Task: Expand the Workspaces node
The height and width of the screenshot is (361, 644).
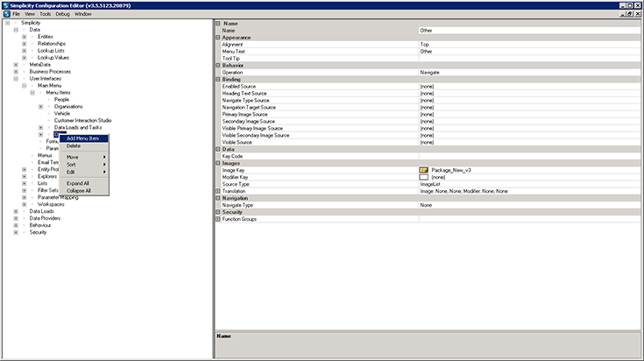Action: click(x=24, y=204)
